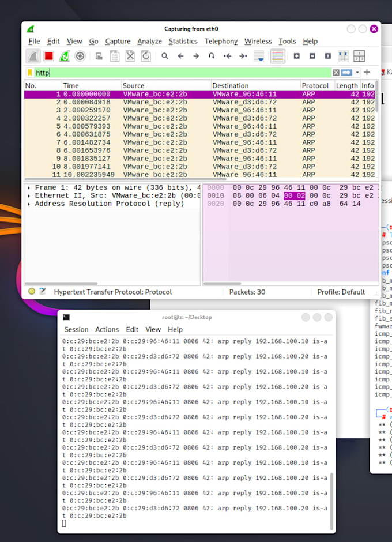
Task: Reset text to normal size
Action: 327,56
